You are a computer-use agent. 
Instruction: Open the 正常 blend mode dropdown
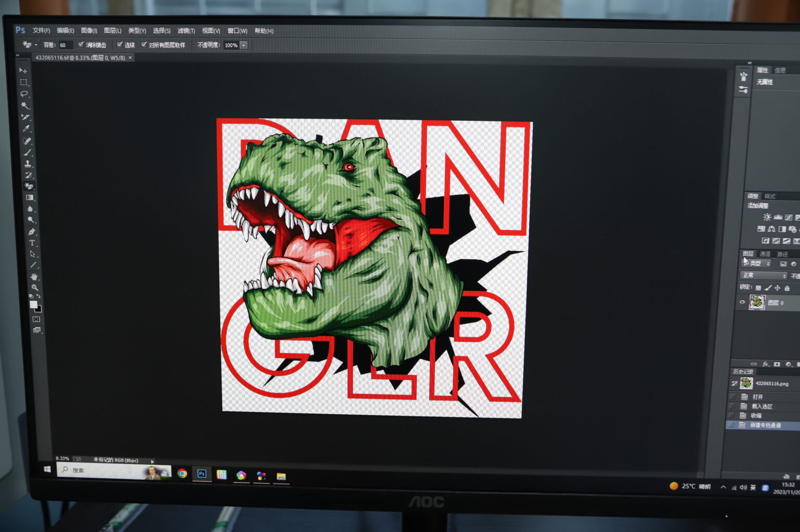[762, 275]
